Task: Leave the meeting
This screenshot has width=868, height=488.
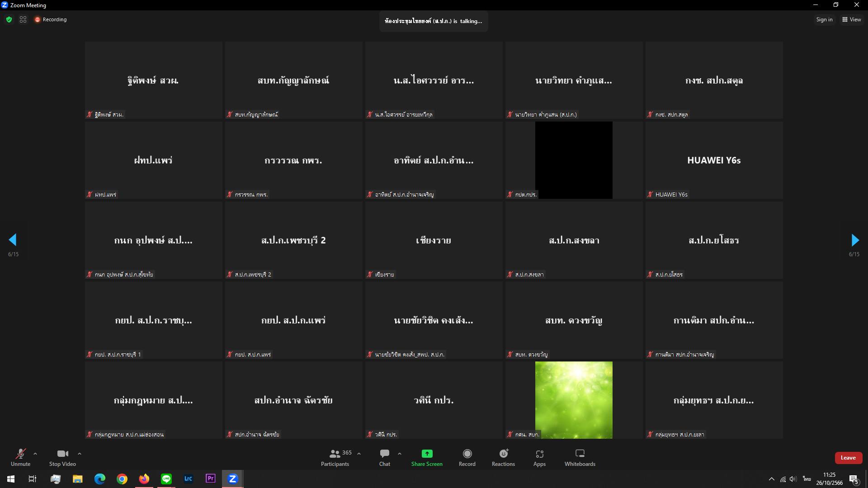Action: [848, 458]
